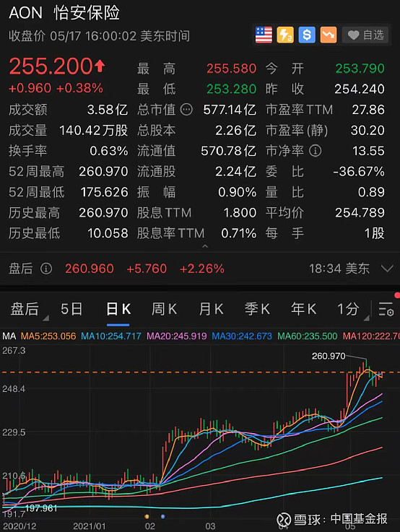Expand the 盘后 after-hours chevron
Screen dimensions: 400x532
tap(387, 269)
